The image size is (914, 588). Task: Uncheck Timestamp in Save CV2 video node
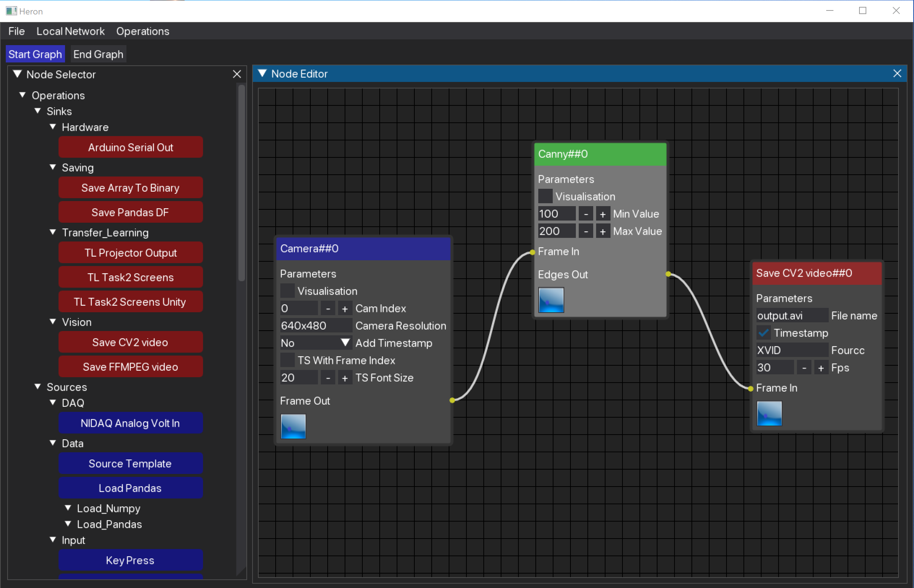click(763, 333)
